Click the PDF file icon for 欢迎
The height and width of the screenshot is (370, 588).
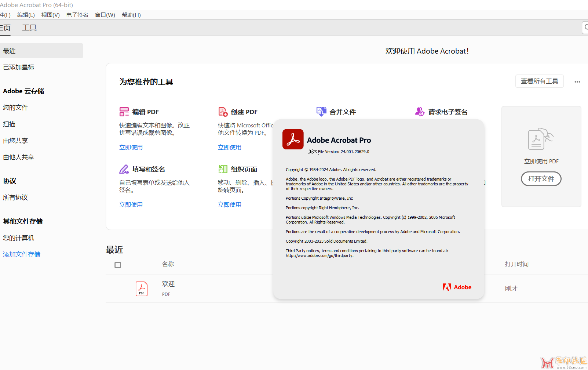[x=142, y=289]
